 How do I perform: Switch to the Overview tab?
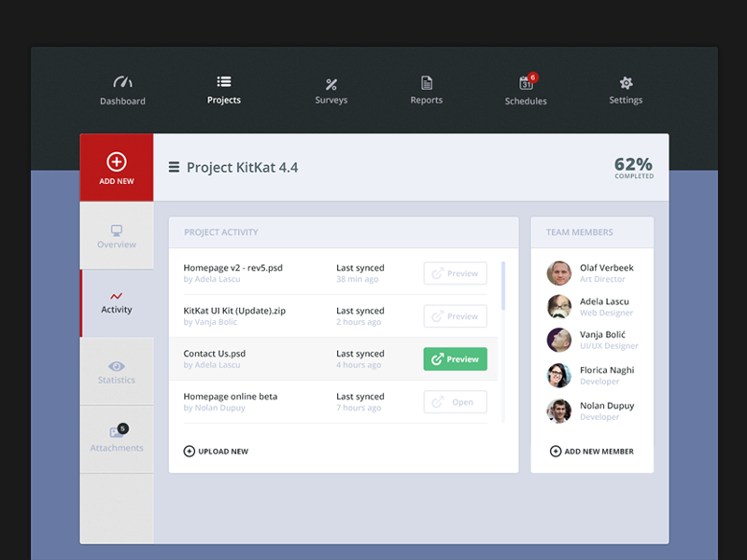[116, 235]
